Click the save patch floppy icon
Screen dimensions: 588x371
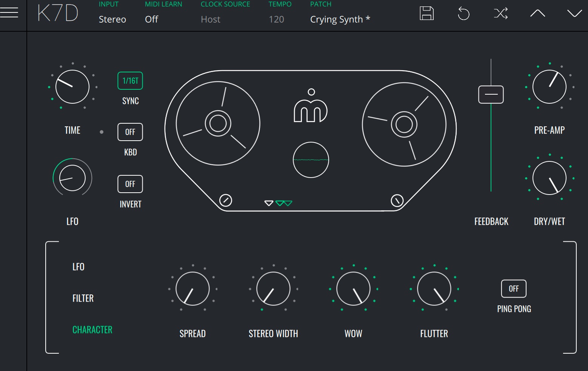click(426, 14)
